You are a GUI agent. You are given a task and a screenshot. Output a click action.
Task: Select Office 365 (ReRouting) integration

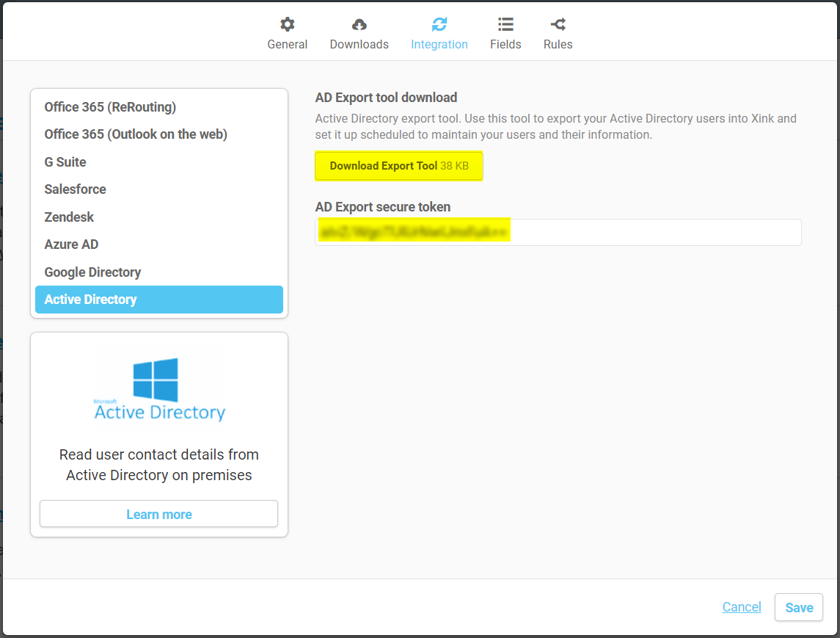point(159,106)
